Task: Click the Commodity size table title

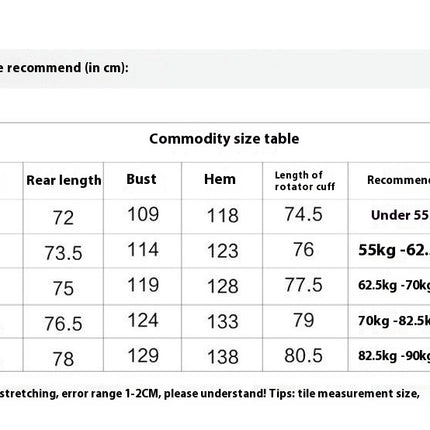Action: [224, 139]
